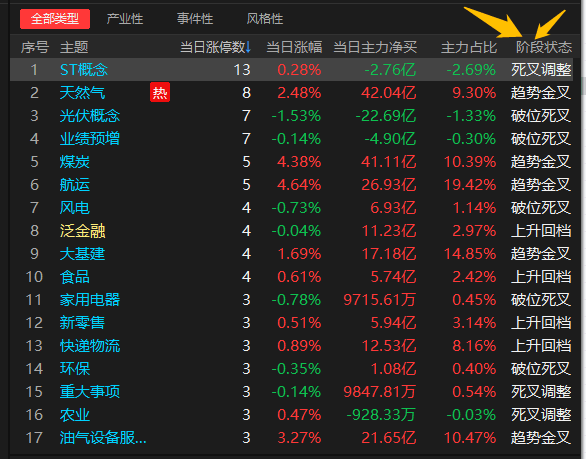Select the 油气设备服... theme entry
This screenshot has height=459, width=586.
click(x=103, y=438)
